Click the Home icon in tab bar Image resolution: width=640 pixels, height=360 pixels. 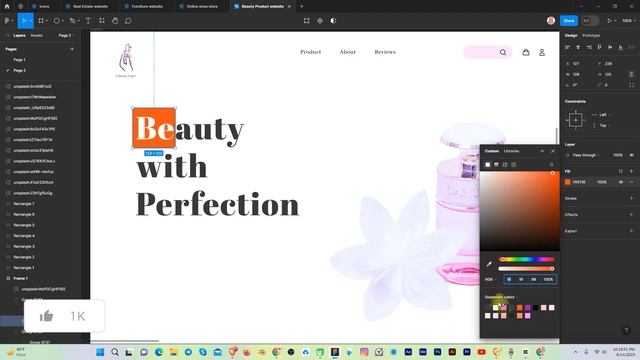tap(7, 7)
